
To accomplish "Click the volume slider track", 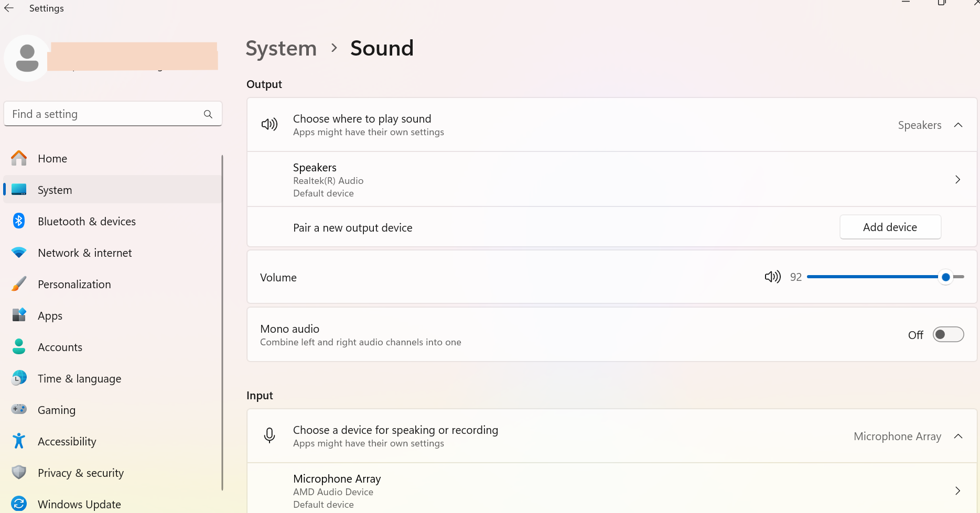I will click(870, 277).
